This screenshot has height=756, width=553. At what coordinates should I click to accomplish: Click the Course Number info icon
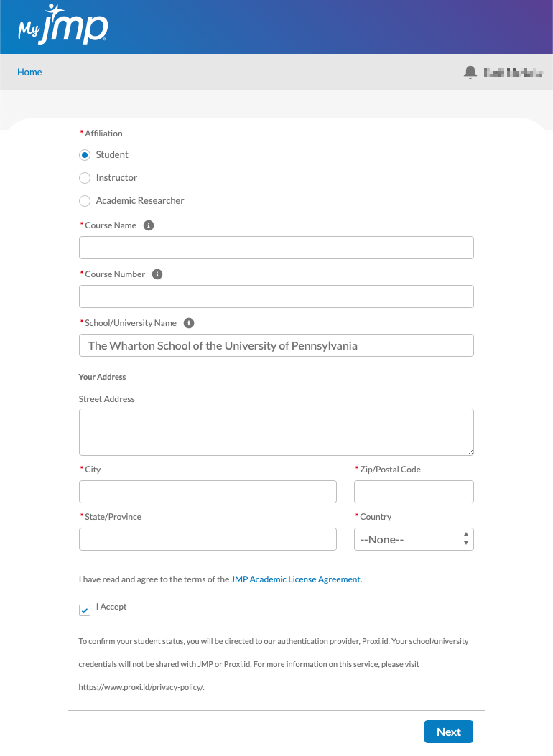pyautogui.click(x=157, y=274)
